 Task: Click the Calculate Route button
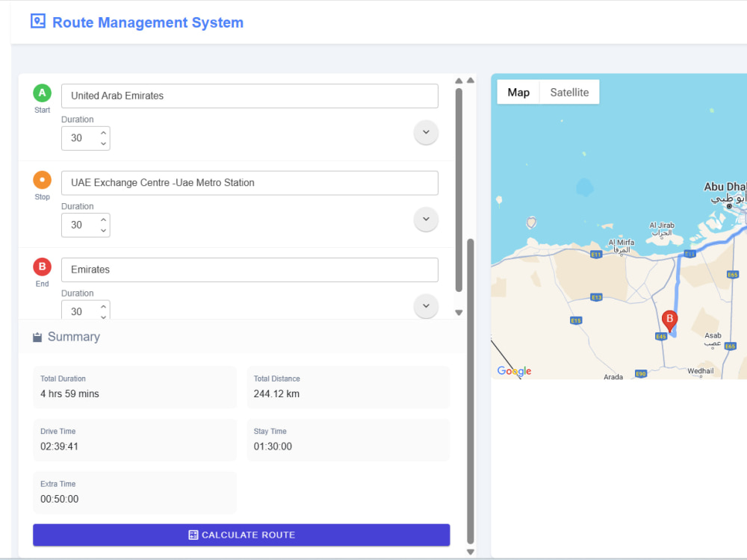pyautogui.click(x=241, y=535)
